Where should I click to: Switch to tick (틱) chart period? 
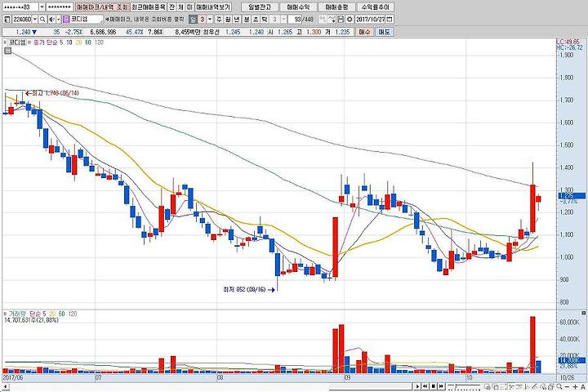click(264, 19)
